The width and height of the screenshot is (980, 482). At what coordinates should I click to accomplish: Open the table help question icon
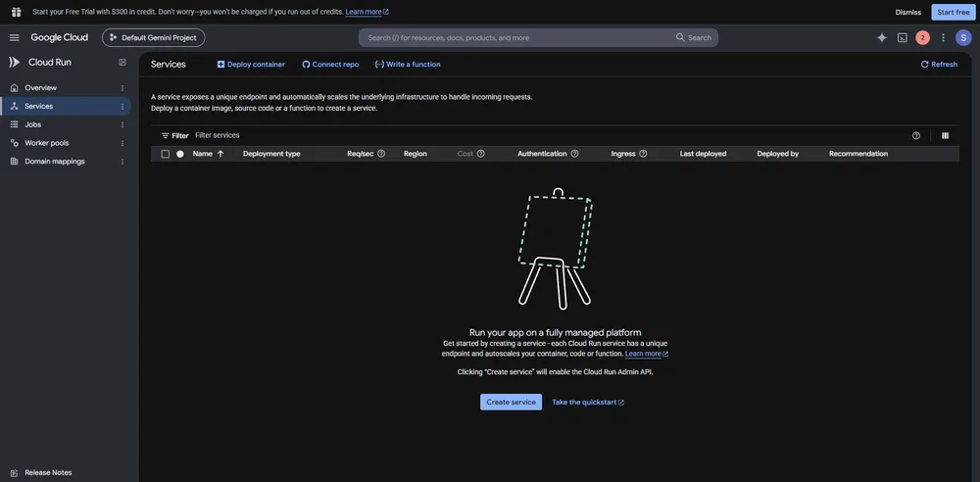(x=915, y=135)
